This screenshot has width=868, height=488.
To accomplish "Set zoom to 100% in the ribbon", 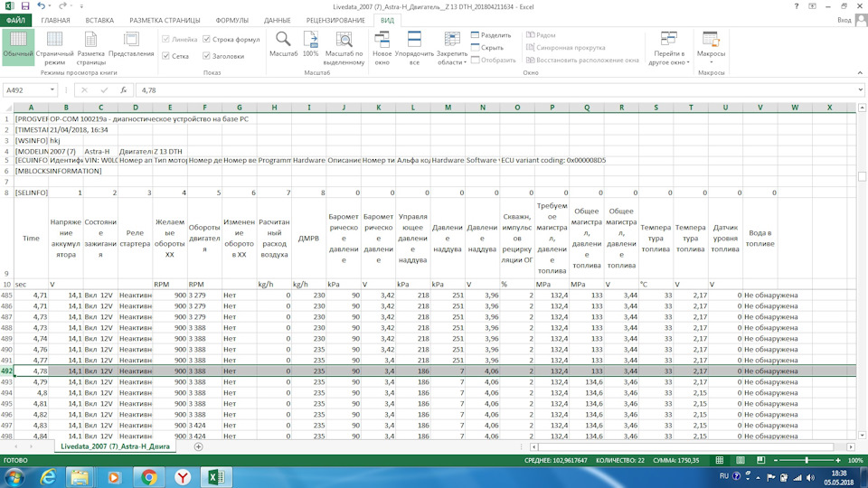I will [310, 44].
